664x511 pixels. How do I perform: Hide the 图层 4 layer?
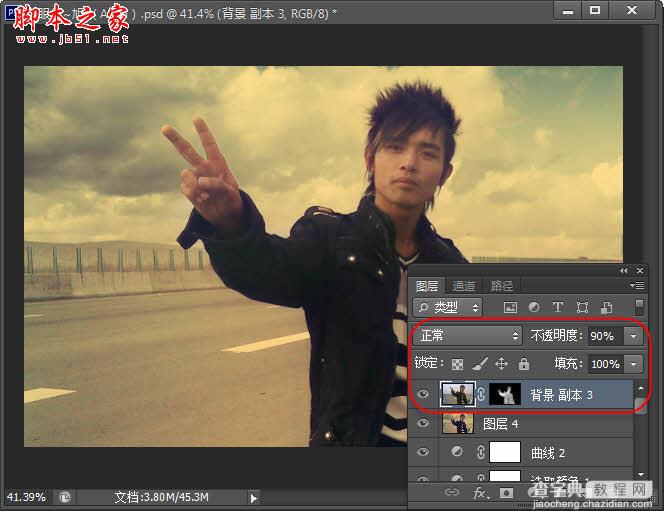423,423
